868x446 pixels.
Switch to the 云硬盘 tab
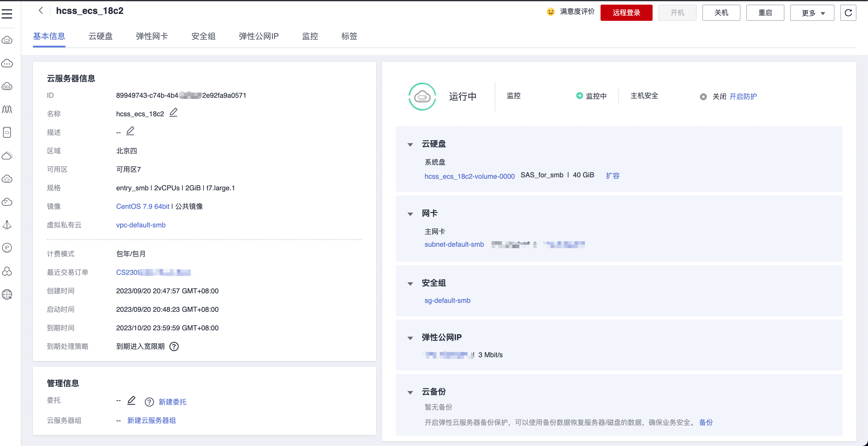click(100, 36)
